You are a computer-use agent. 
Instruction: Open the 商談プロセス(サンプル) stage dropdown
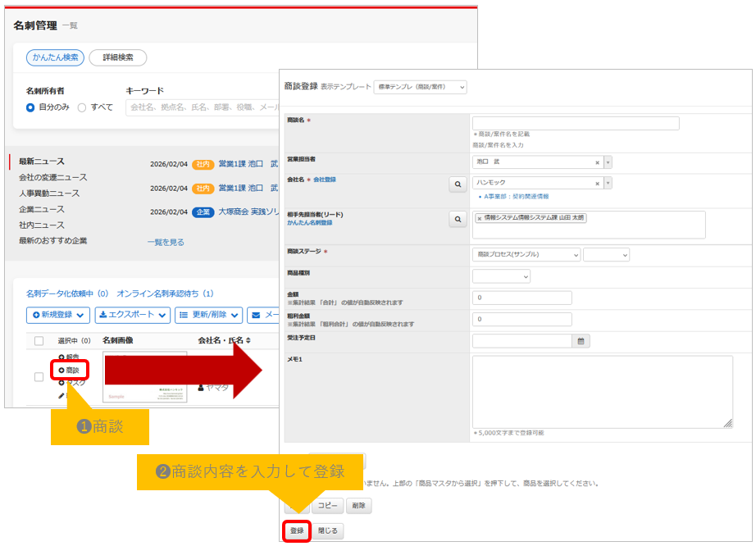[526, 255]
